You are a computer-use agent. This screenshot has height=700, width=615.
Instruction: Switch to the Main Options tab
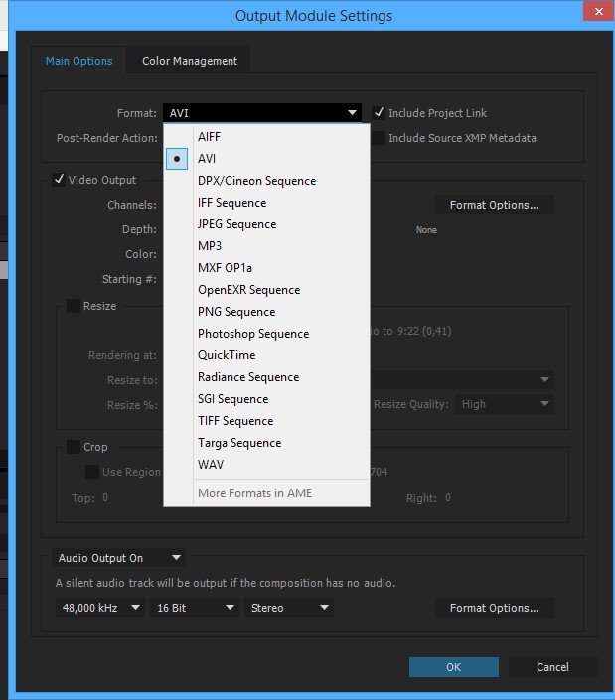79,61
